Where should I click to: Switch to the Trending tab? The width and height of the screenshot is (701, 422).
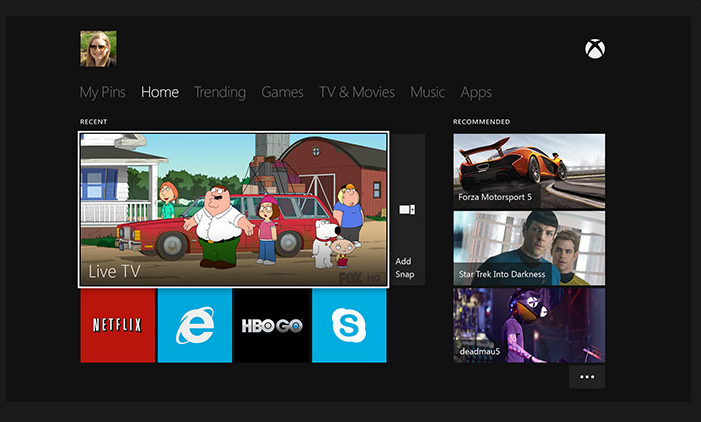220,92
